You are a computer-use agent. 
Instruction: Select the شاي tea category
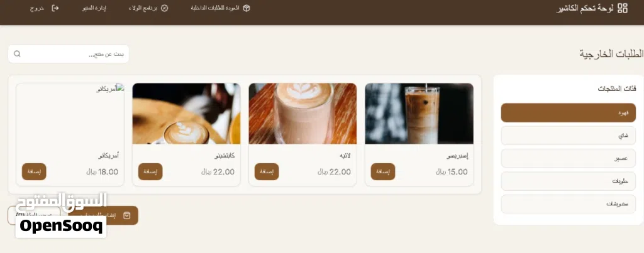pyautogui.click(x=569, y=136)
